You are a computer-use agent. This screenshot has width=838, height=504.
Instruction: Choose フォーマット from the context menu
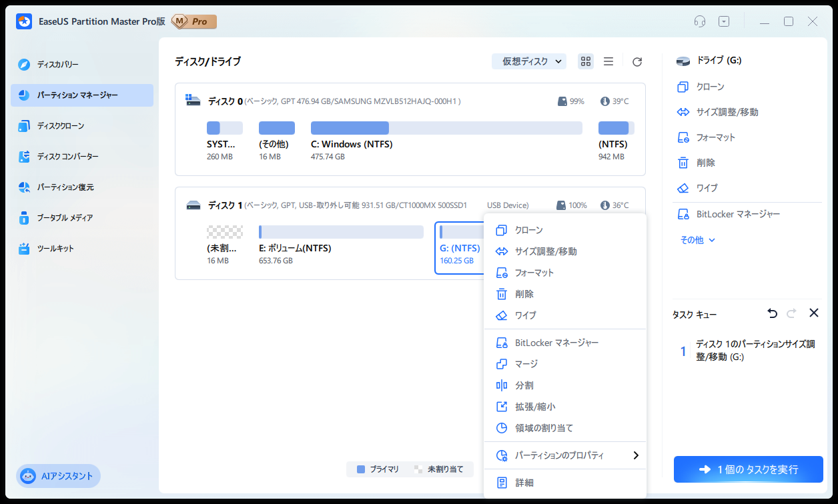565,273
